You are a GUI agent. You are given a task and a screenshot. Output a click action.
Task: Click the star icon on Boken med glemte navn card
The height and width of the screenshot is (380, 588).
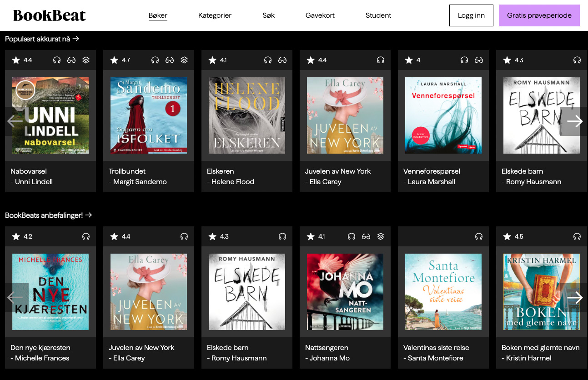507,236
